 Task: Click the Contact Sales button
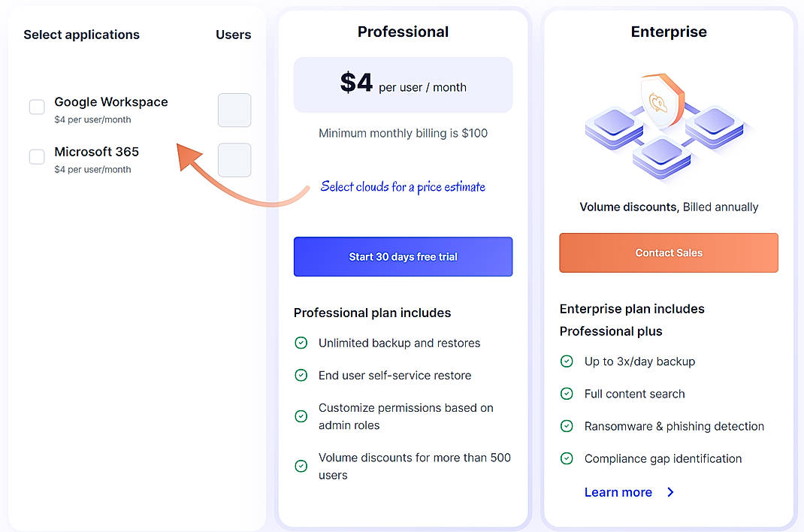pyautogui.click(x=667, y=252)
